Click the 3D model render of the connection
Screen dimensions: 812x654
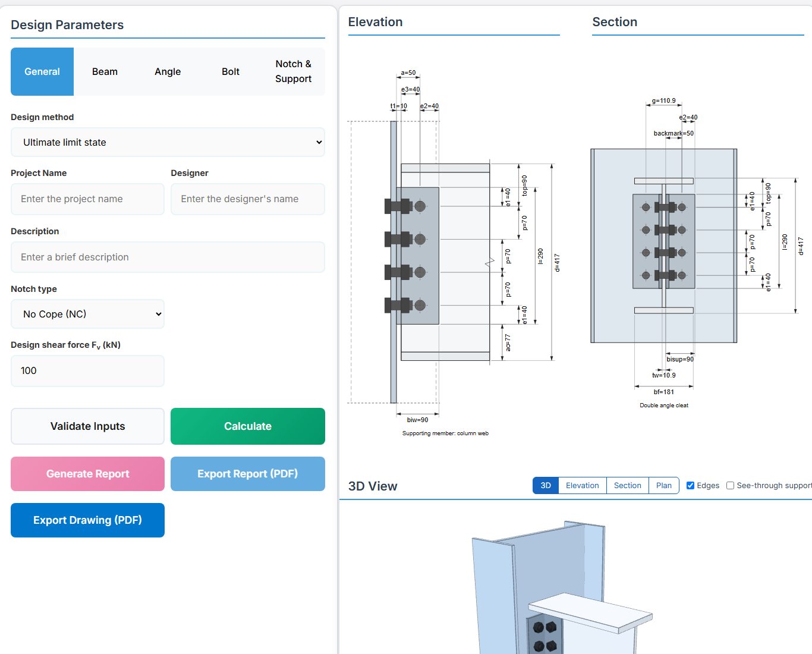point(562,589)
